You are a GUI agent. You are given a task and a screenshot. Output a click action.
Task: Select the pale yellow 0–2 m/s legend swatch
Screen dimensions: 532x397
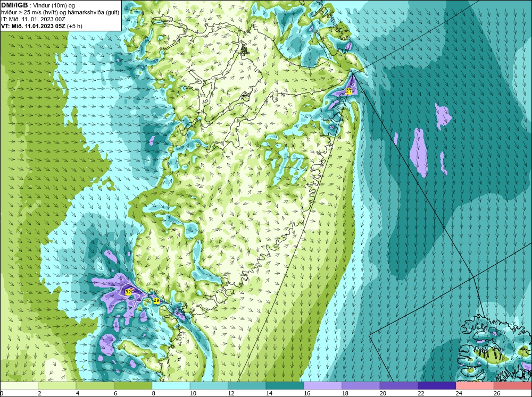tap(19, 386)
